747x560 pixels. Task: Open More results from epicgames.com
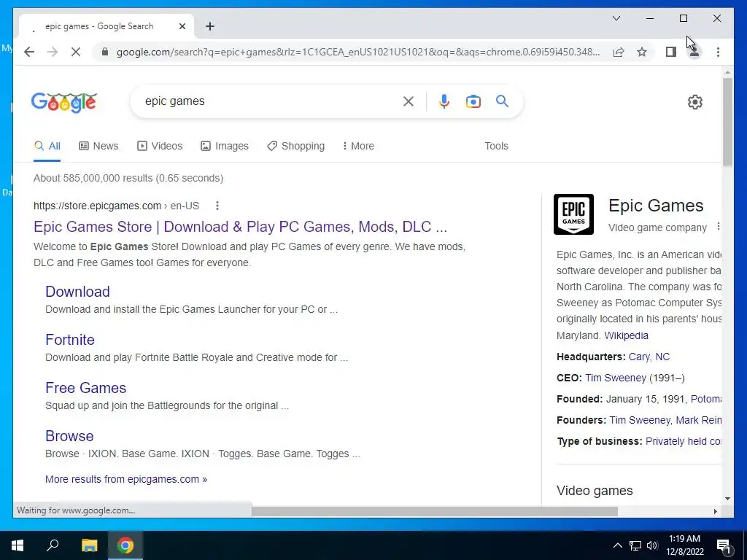[126, 479]
